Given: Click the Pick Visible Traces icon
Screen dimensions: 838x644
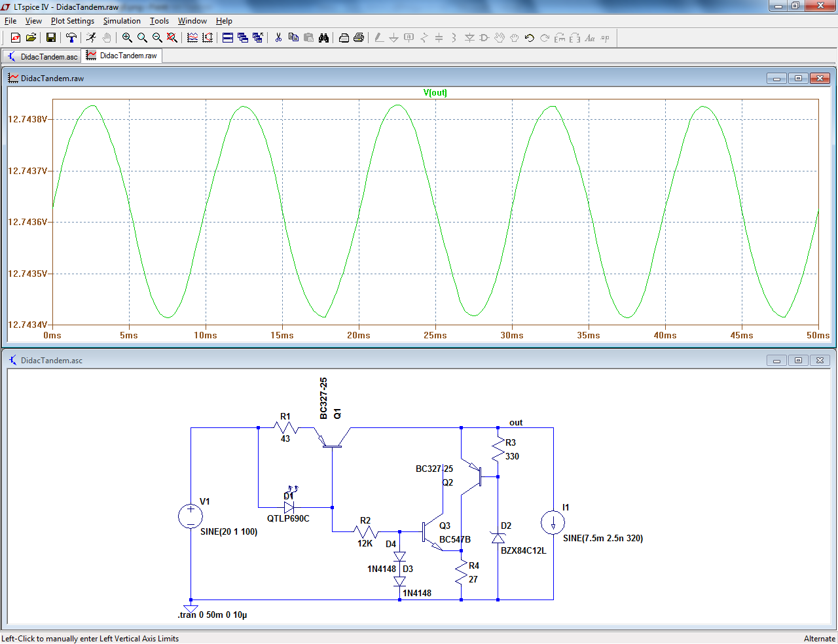Looking at the screenshot, I should tap(192, 38).
